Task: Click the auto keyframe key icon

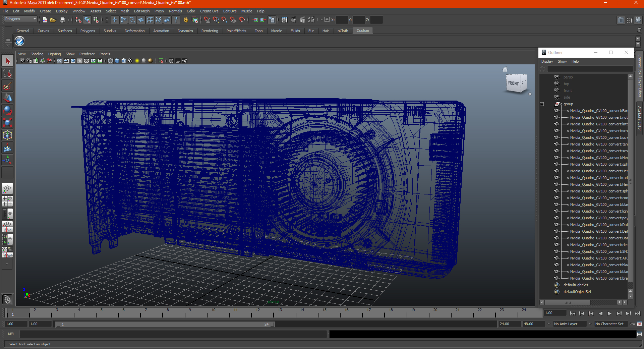Action: click(632, 324)
